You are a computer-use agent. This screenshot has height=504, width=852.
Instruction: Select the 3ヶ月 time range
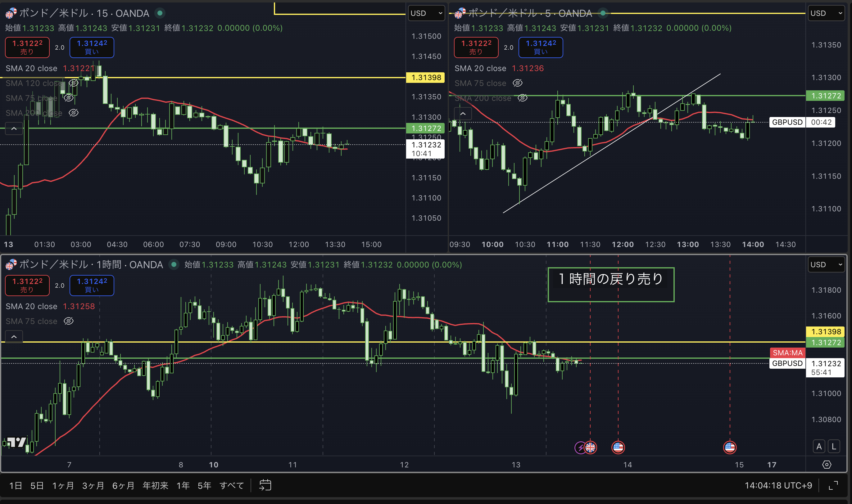tap(93, 485)
